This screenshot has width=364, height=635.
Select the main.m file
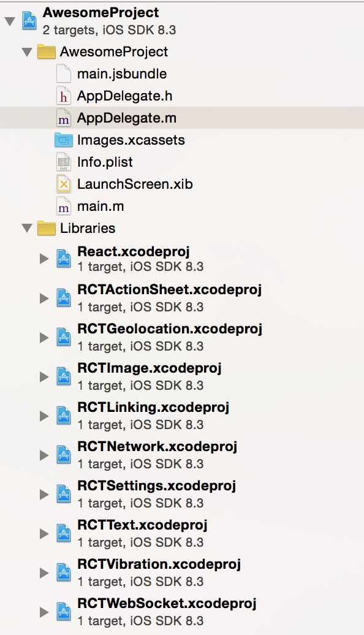tap(100, 207)
